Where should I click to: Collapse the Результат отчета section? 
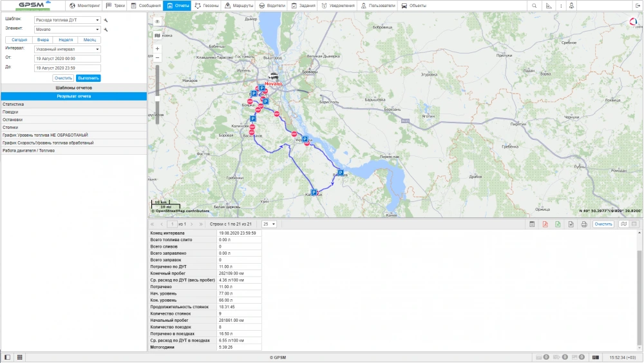coord(74,96)
